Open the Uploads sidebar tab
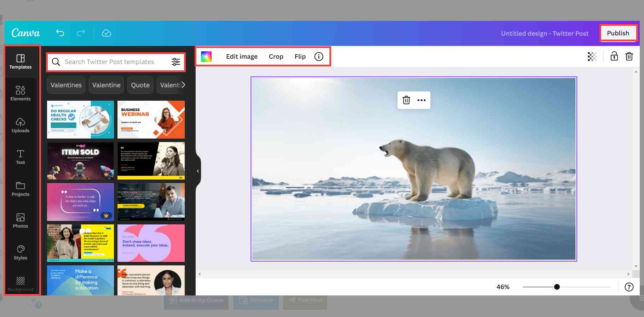Image resolution: width=644 pixels, height=317 pixels. pos(21,125)
